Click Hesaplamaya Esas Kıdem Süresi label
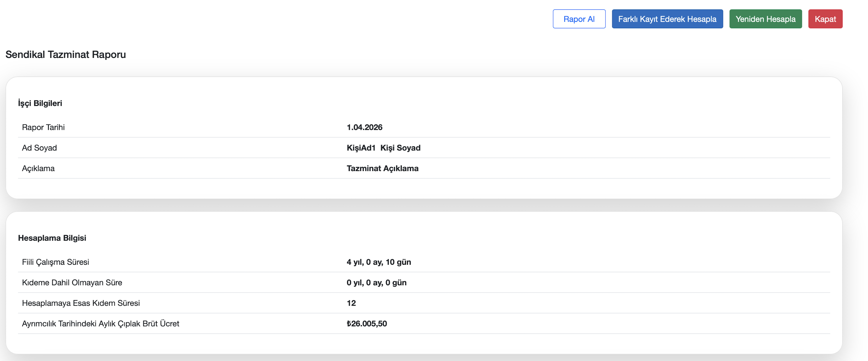The height and width of the screenshot is (361, 868). [x=81, y=303]
